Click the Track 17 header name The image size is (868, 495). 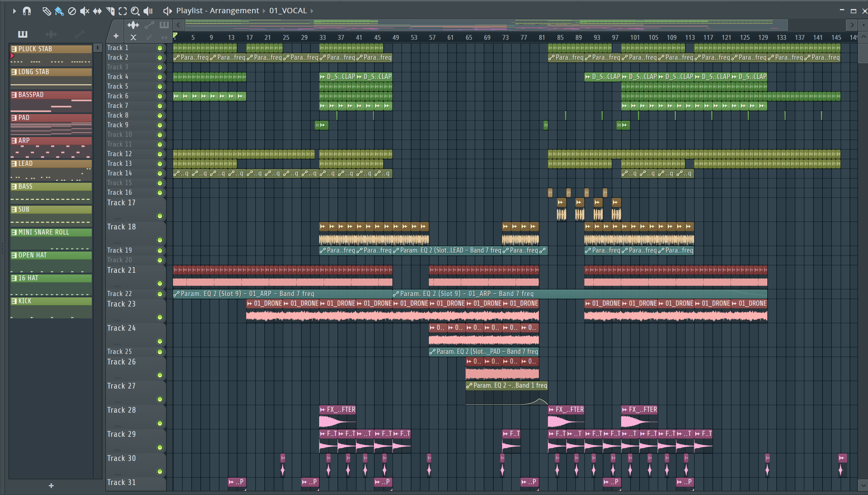121,203
